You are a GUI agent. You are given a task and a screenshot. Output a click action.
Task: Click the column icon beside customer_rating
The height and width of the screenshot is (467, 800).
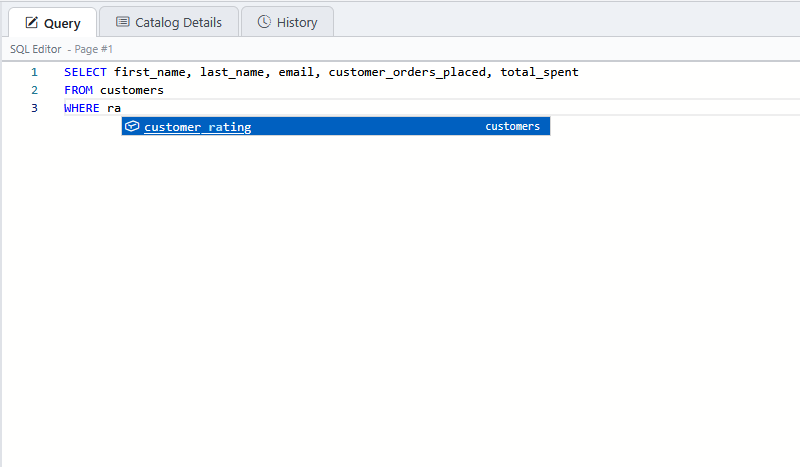click(x=132, y=126)
